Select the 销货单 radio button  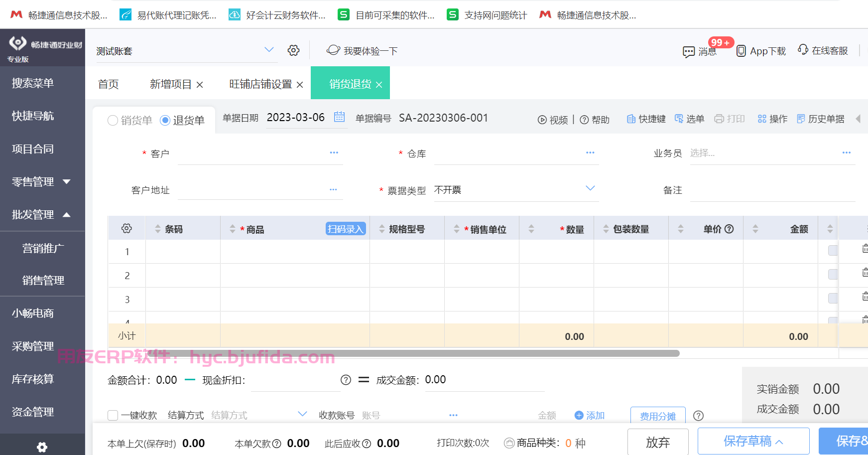113,120
